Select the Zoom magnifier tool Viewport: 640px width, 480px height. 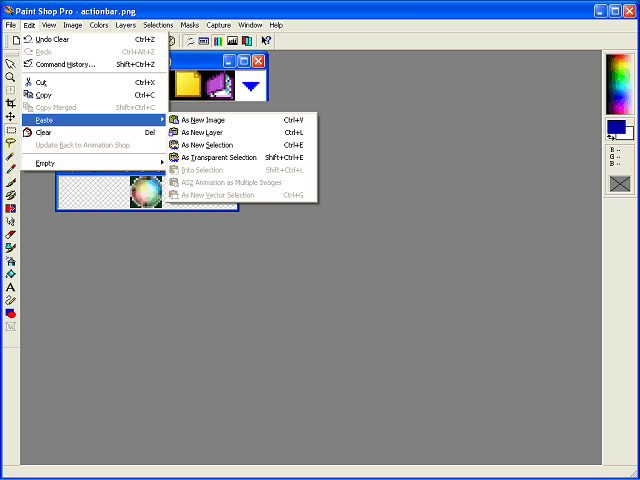pos(11,77)
